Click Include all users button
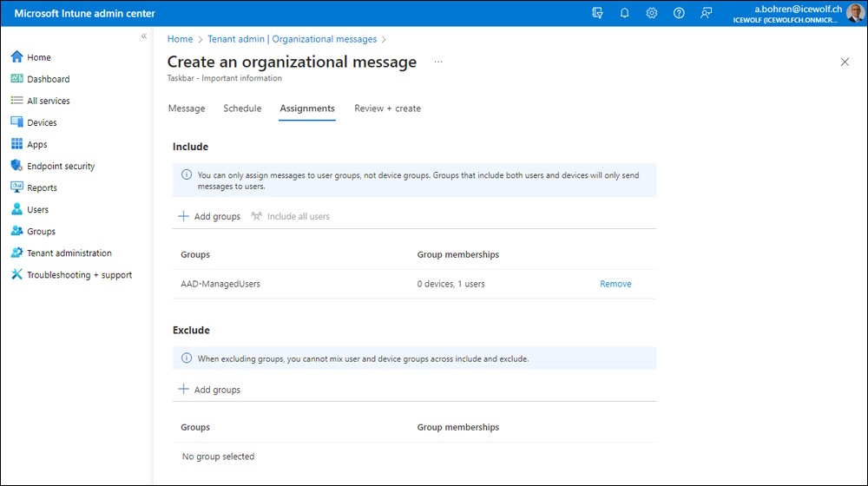This screenshot has width=868, height=486. [x=291, y=216]
